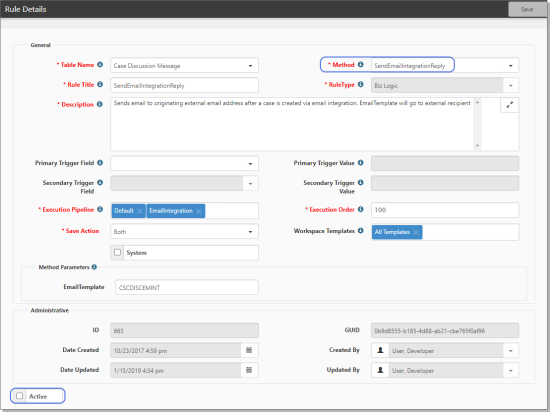Remove the All Templates tag
The image size is (550, 412).
point(416,232)
